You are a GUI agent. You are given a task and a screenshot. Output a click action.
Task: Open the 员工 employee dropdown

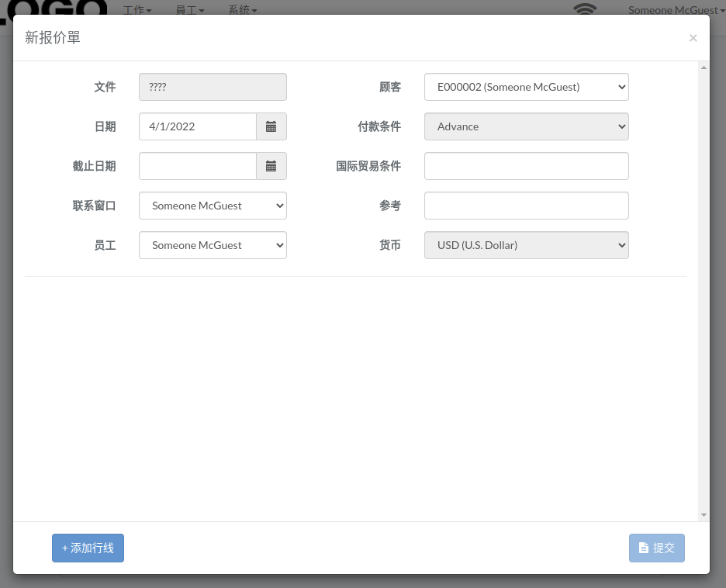click(213, 245)
